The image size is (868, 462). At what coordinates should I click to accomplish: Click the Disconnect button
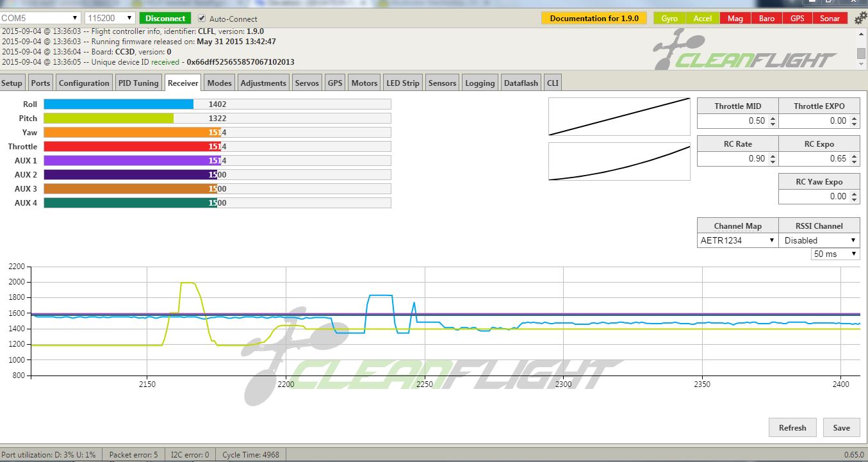pos(165,18)
